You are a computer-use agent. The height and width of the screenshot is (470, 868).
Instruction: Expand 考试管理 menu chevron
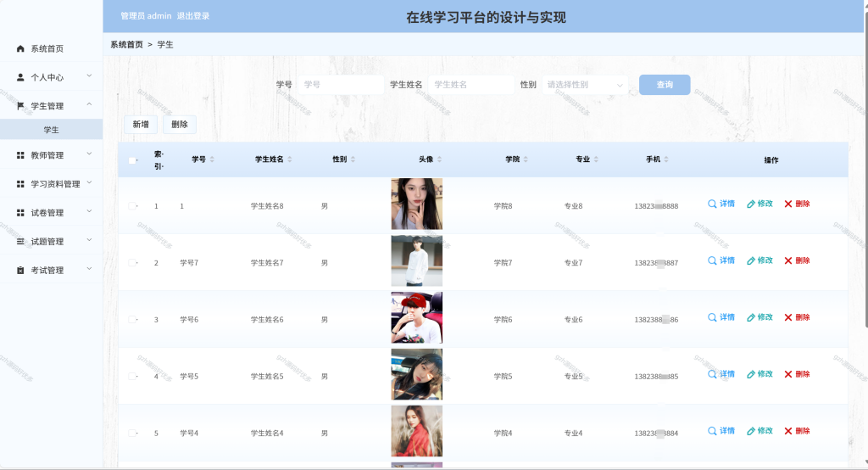89,270
